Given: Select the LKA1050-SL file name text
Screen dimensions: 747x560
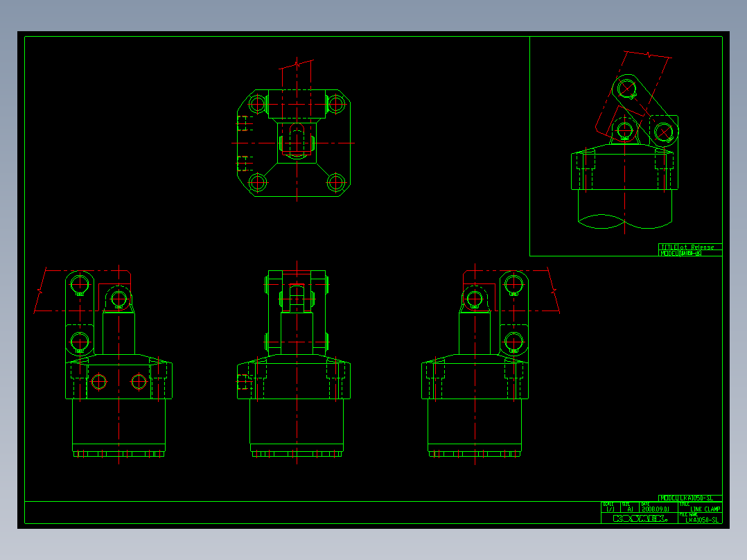Looking at the screenshot, I should (x=702, y=520).
